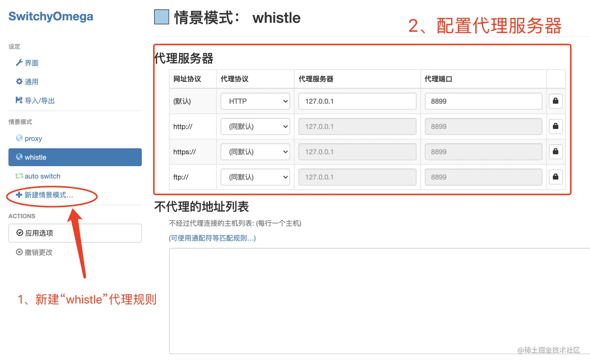Image resolution: width=590 pixels, height=364 pixels.
Task: Focus the default proxy server field 127.0.0.1
Action: 357,101
